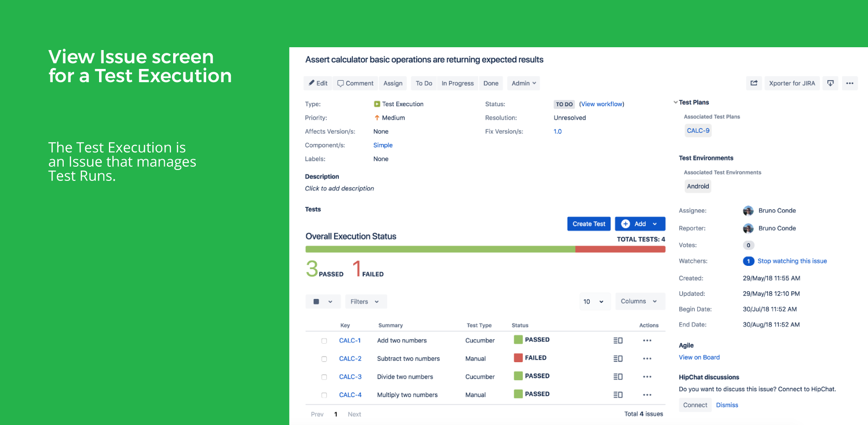
Task: Click the Assign button
Action: tap(393, 83)
